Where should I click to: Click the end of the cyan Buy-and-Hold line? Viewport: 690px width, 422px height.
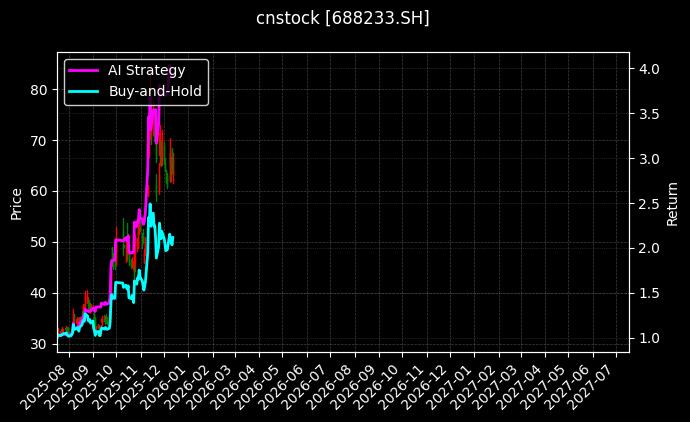173,237
